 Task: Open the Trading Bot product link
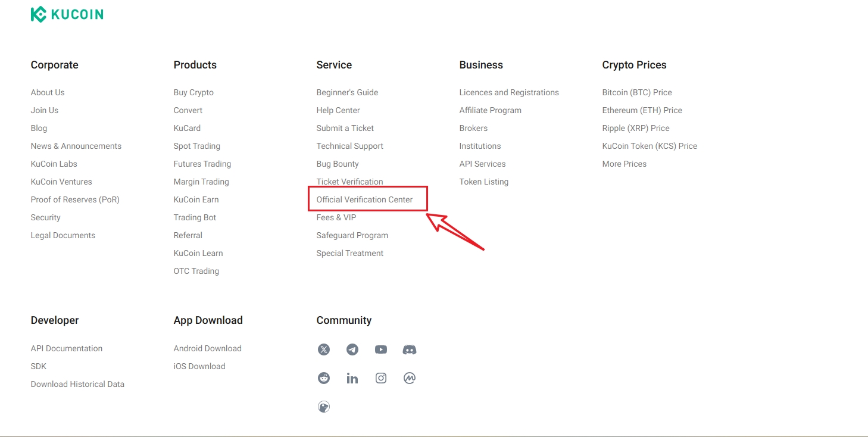pos(195,217)
